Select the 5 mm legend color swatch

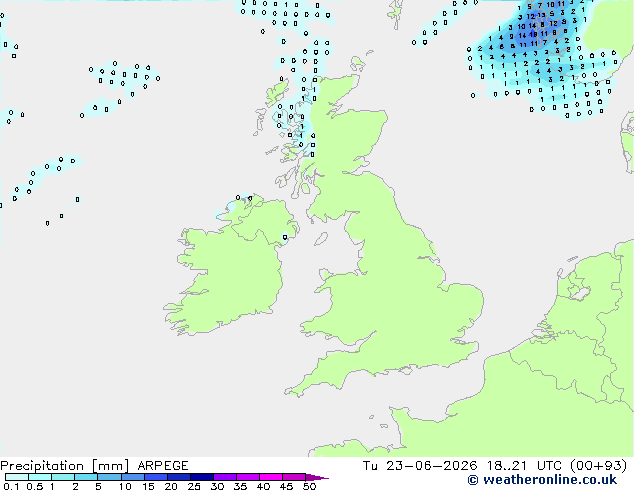coord(109,477)
